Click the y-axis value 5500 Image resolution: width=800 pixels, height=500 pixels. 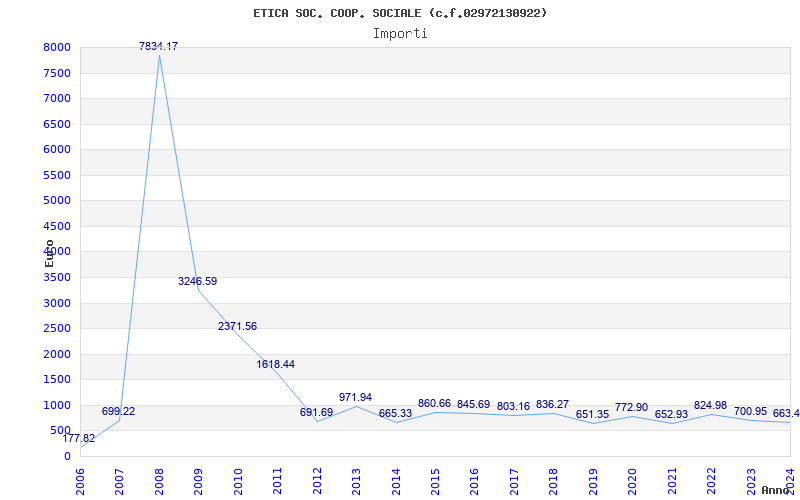57,176
